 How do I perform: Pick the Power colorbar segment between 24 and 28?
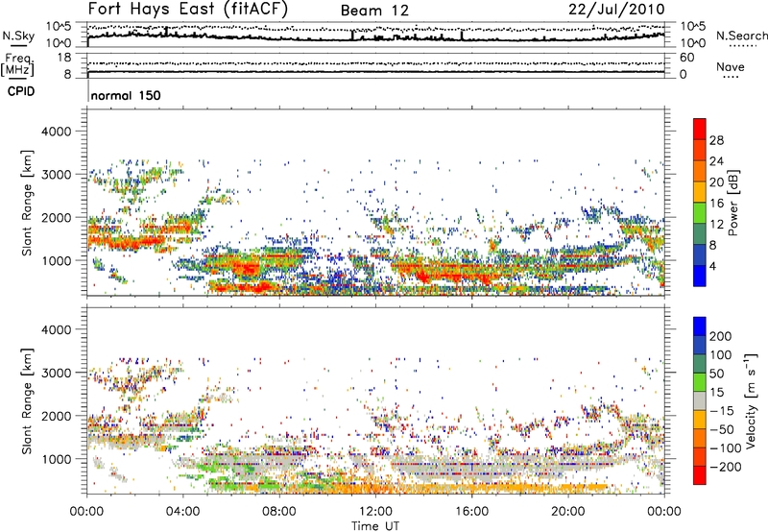700,150
